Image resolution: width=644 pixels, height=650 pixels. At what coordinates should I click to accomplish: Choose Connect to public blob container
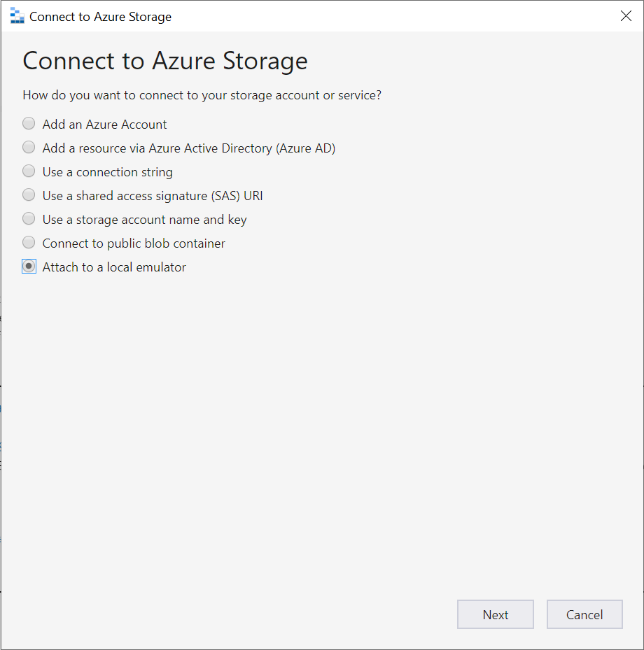(29, 242)
